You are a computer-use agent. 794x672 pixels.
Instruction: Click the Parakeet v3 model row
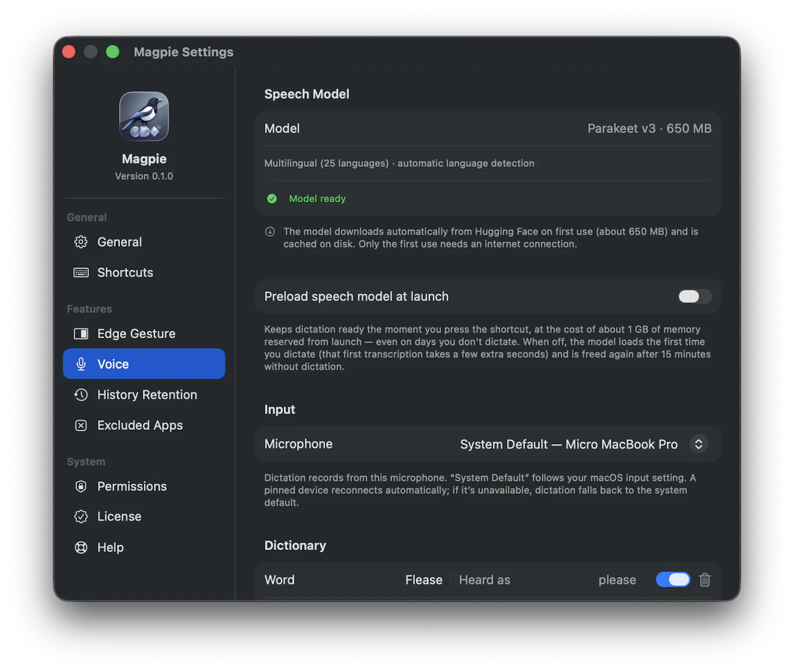[x=488, y=129]
